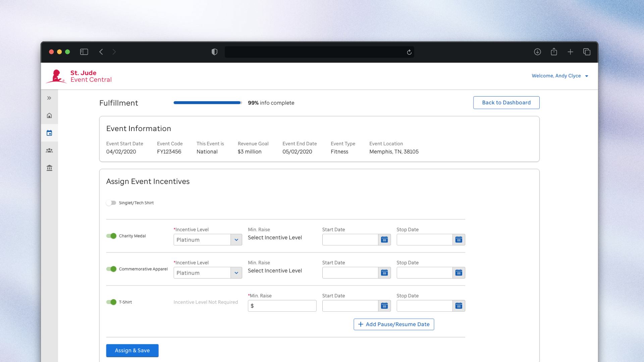644x362 pixels.
Task: Click Back to Dashboard button
Action: pyautogui.click(x=506, y=103)
